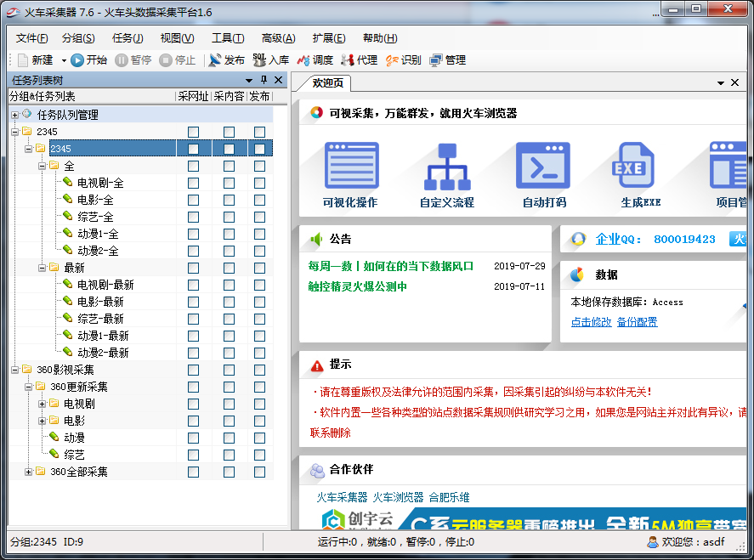Click the 发布 (Publish) toolbar icon

point(215,60)
